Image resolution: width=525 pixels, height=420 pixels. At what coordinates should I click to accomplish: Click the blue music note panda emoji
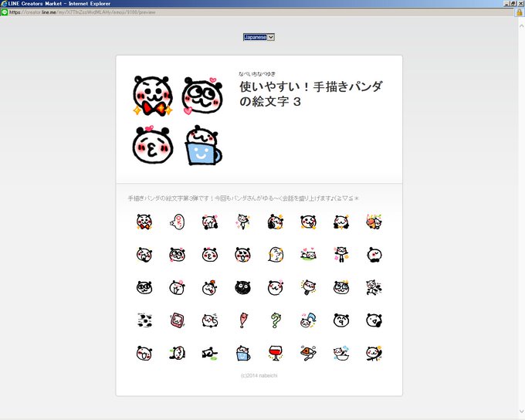[308, 320]
